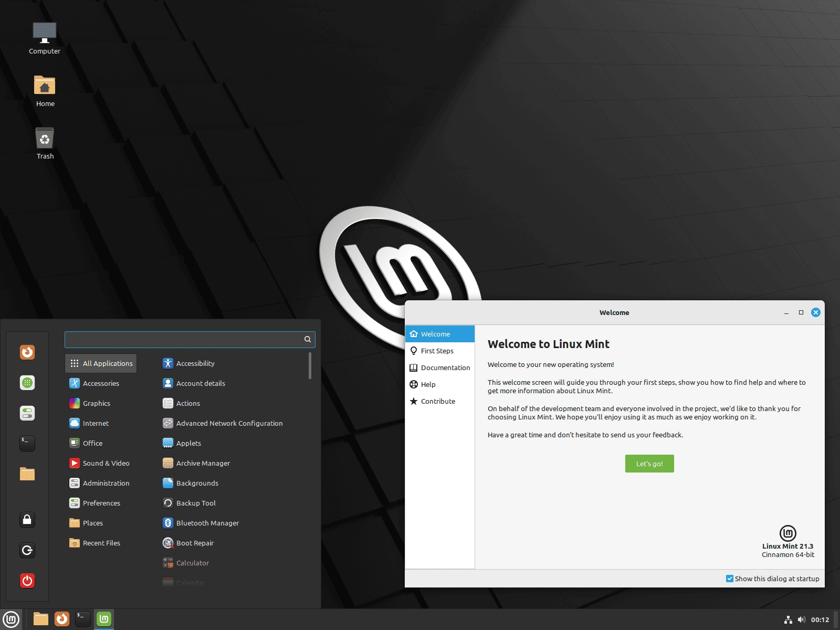
Task: Open System Settings toggle icon in favorites
Action: pyautogui.click(x=27, y=413)
